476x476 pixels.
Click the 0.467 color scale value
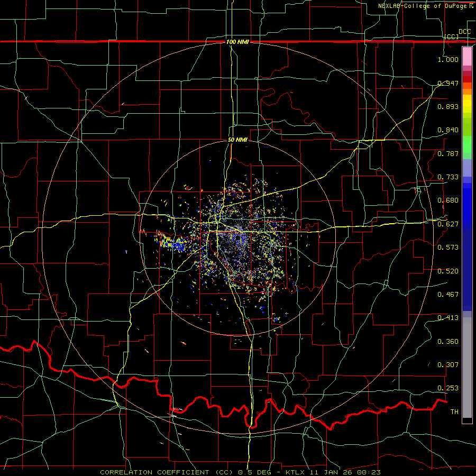(448, 295)
